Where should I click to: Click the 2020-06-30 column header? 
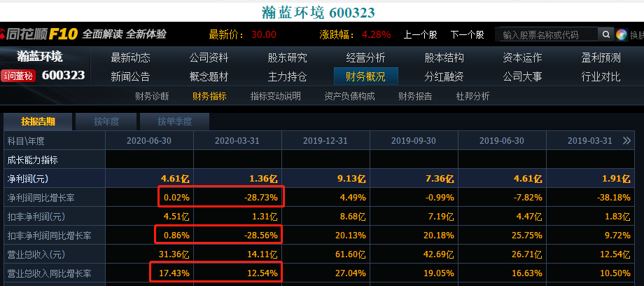pyautogui.click(x=149, y=141)
